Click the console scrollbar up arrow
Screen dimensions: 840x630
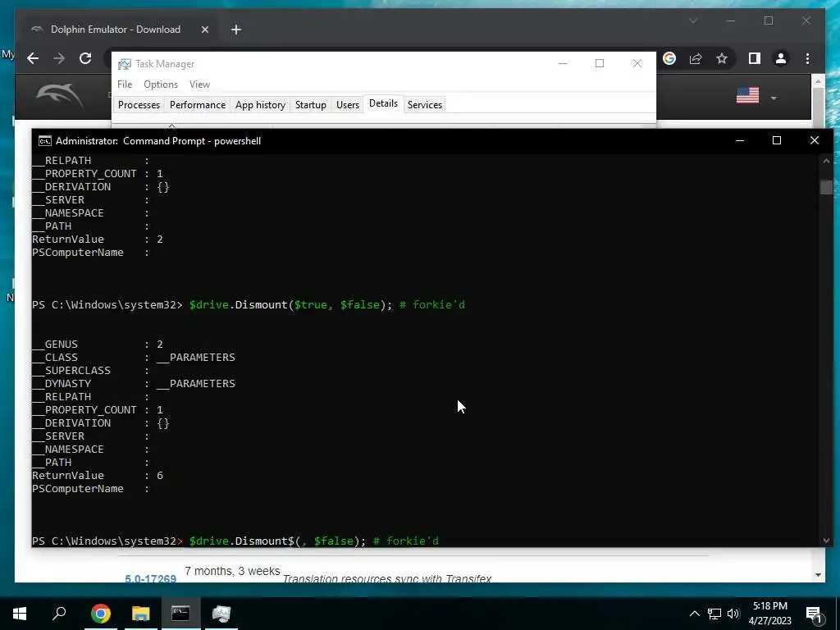coord(826,161)
